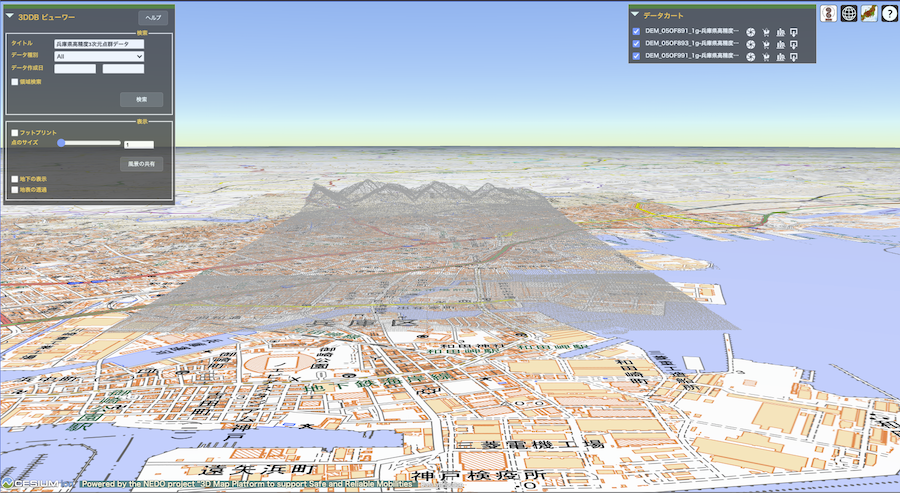Screen dimensions: 900x493
Task: Collapse the データカート panel
Action: tap(635, 15)
